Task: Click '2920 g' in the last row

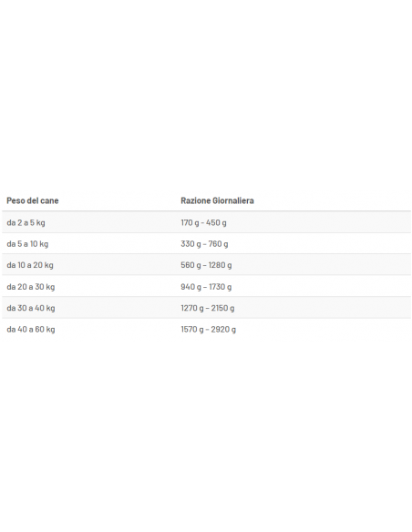Action: [x=223, y=329]
